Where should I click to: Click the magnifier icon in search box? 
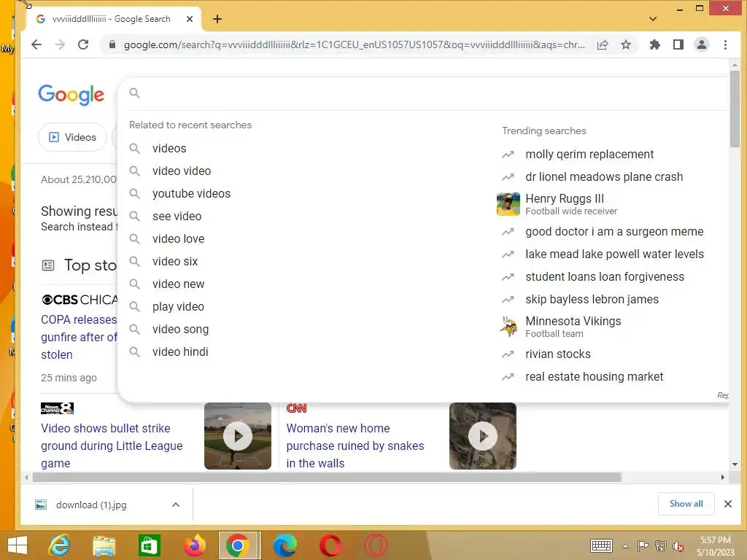[135, 93]
